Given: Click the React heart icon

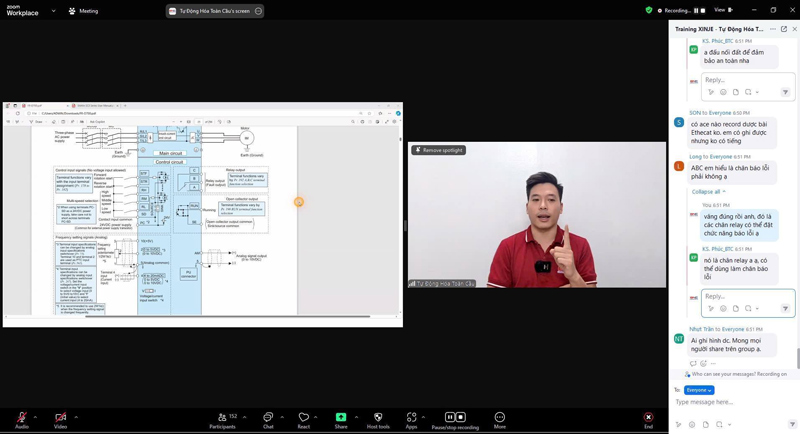Looking at the screenshot, I should click(x=304, y=417).
